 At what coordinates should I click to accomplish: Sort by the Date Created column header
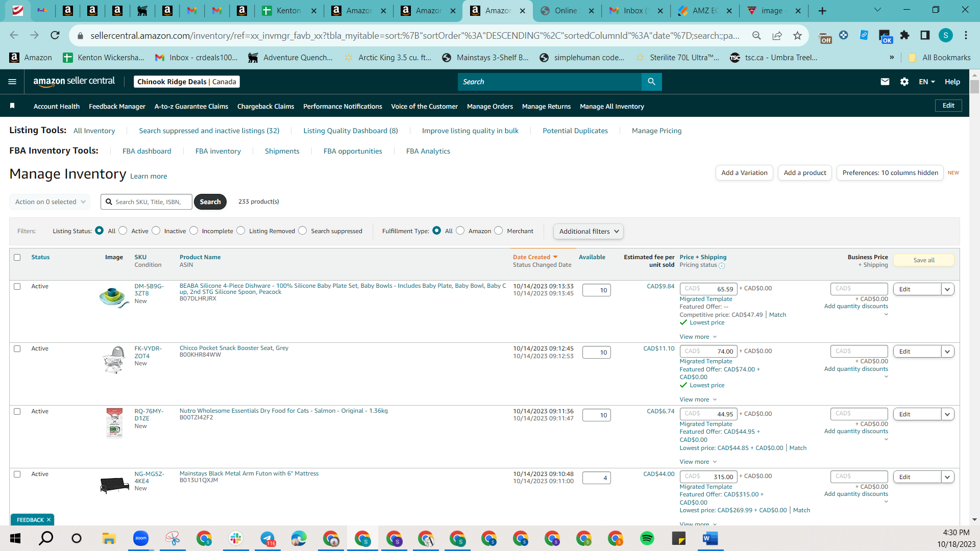tap(535, 257)
